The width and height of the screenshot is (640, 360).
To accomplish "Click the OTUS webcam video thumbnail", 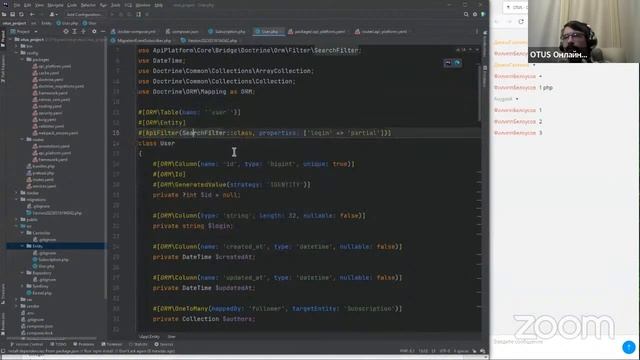I will pos(584,31).
